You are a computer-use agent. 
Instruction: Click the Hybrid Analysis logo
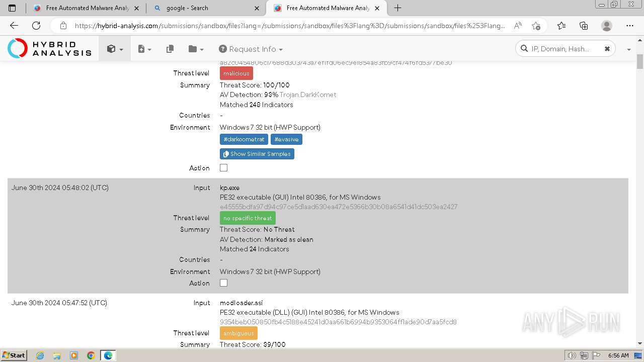[x=50, y=49]
